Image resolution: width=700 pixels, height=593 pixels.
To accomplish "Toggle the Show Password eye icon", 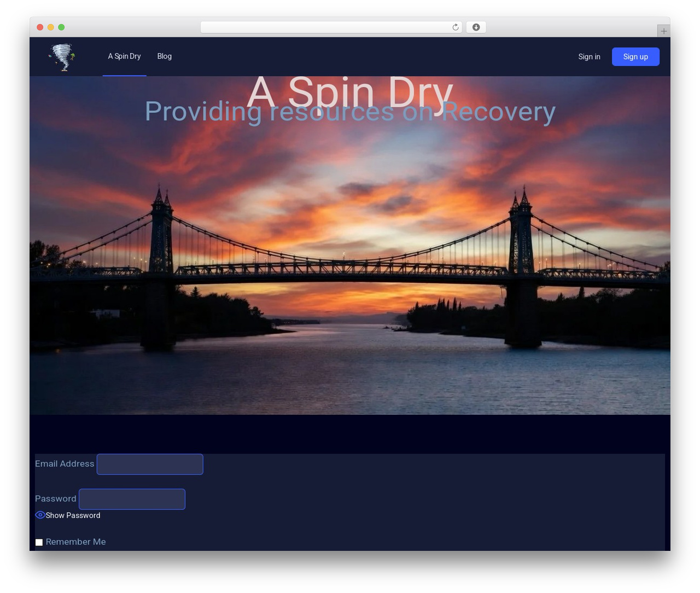I will (40, 515).
